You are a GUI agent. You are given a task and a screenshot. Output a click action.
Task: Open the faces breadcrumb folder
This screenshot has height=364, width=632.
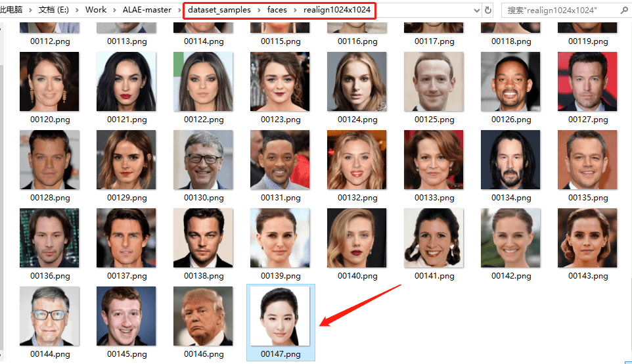tap(277, 10)
